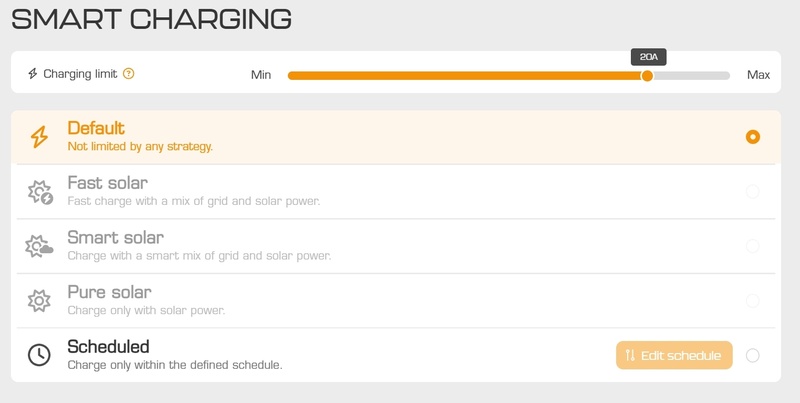Viewport: 800px width, 403px height.
Task: Click the Scheduled clock icon
Action: [39, 355]
